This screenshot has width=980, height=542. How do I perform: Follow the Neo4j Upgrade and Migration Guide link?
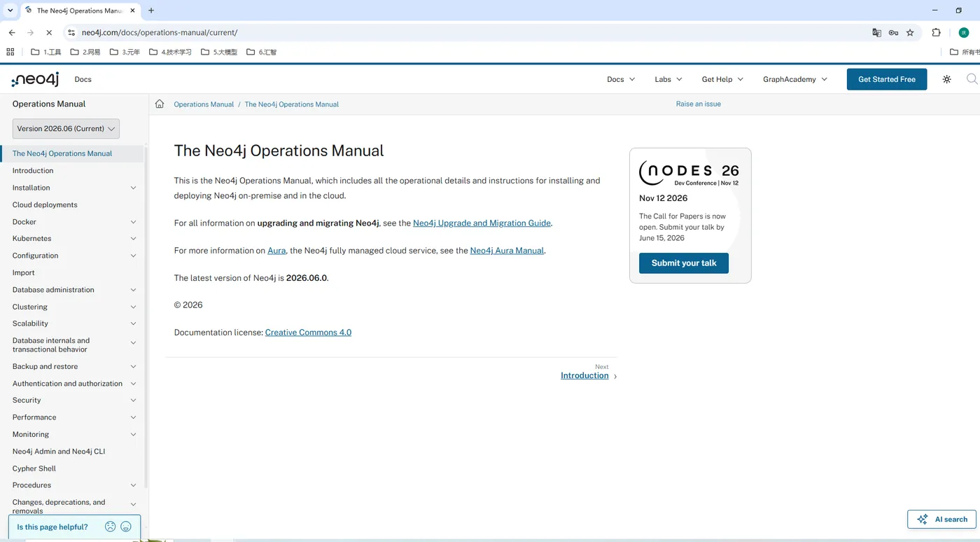point(482,223)
